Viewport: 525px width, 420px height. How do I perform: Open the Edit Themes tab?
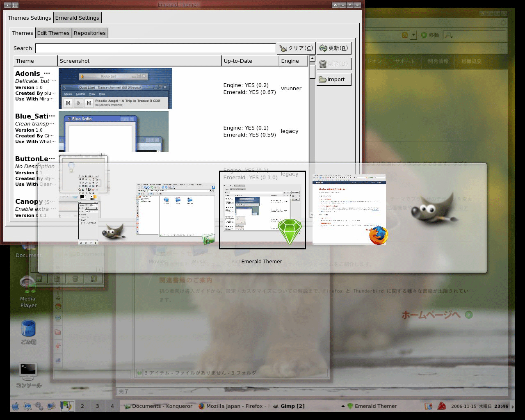53,33
